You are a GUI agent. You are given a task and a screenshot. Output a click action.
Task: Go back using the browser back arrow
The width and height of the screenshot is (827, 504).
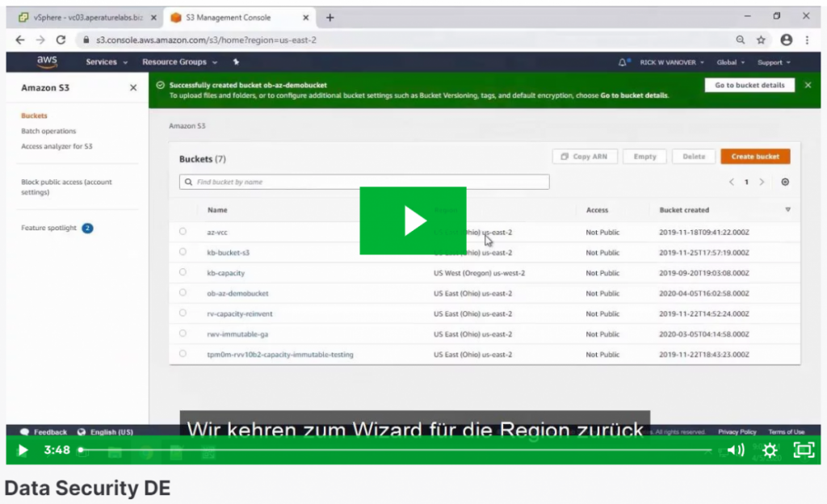[x=20, y=40]
